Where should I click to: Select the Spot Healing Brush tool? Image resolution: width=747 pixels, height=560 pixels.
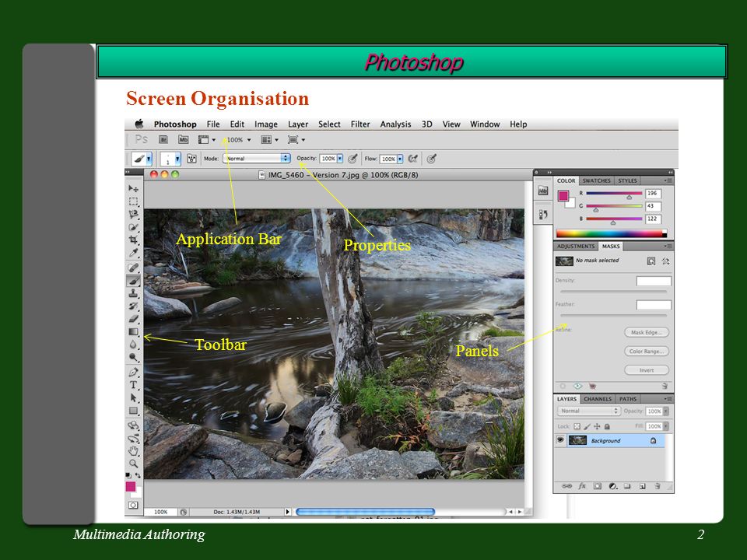pyautogui.click(x=133, y=268)
